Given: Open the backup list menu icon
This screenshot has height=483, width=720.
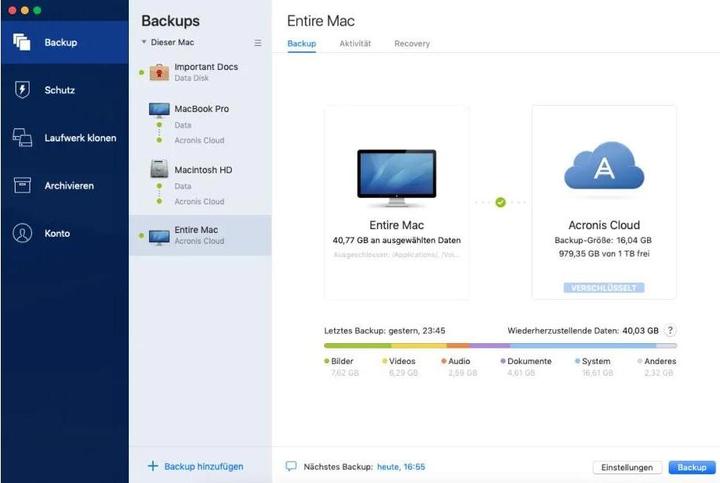Looking at the screenshot, I should point(258,43).
